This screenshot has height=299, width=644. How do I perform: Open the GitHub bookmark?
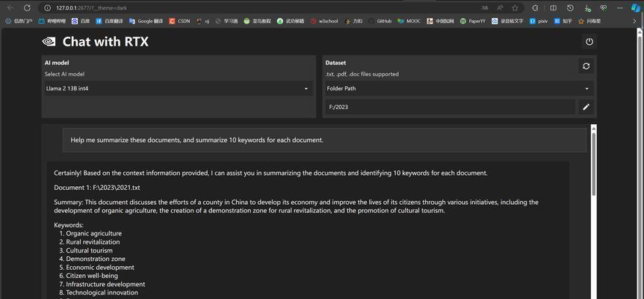pos(380,21)
